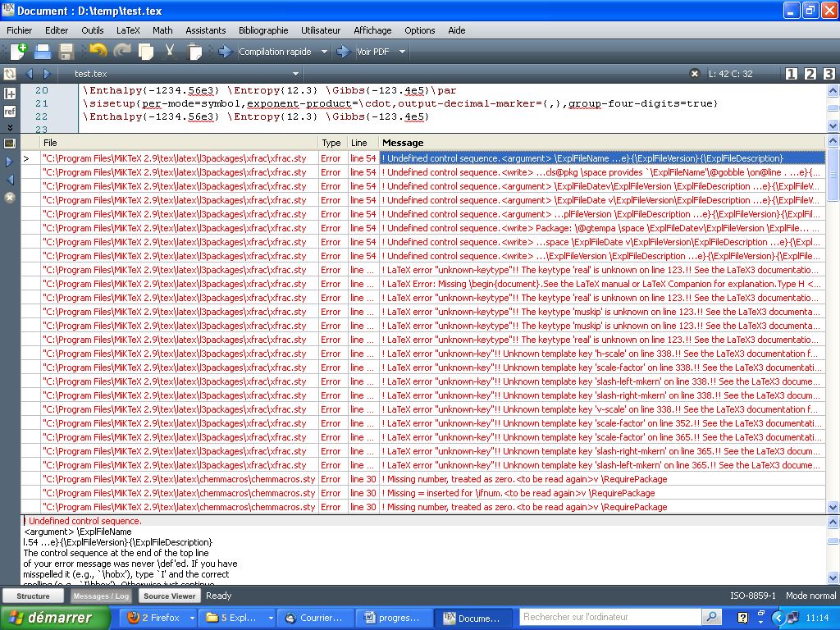Go to the next document with the right arrow

click(x=47, y=74)
